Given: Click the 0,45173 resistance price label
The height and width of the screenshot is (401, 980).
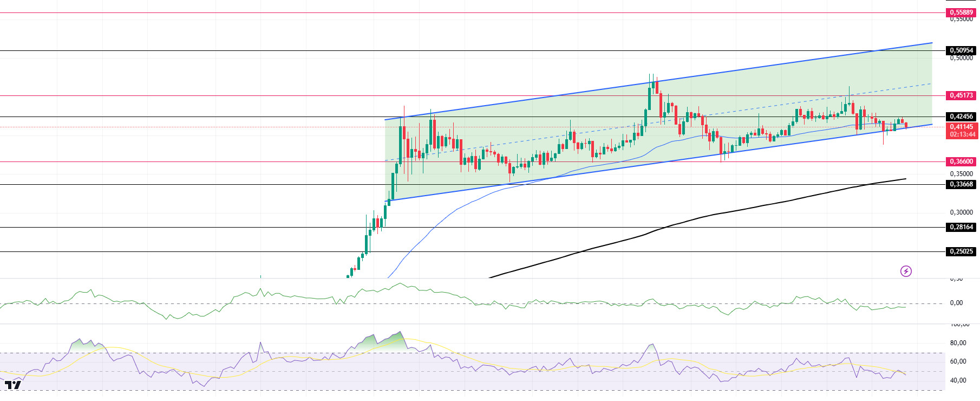Looking at the screenshot, I should 962,95.
